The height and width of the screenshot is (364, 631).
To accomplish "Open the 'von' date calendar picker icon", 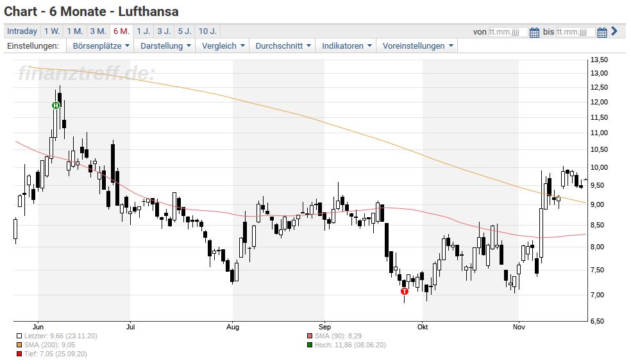I will point(534,32).
